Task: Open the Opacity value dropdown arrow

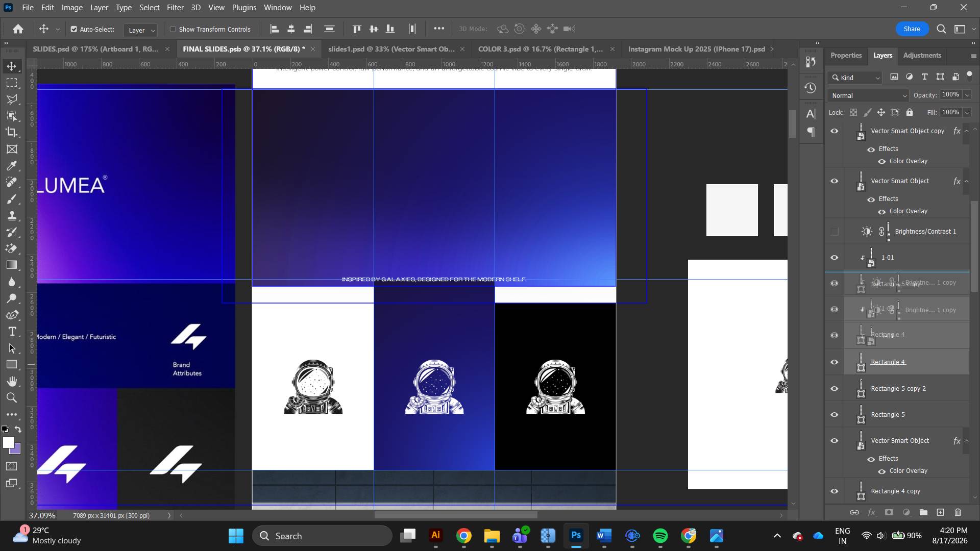Action: point(967,95)
